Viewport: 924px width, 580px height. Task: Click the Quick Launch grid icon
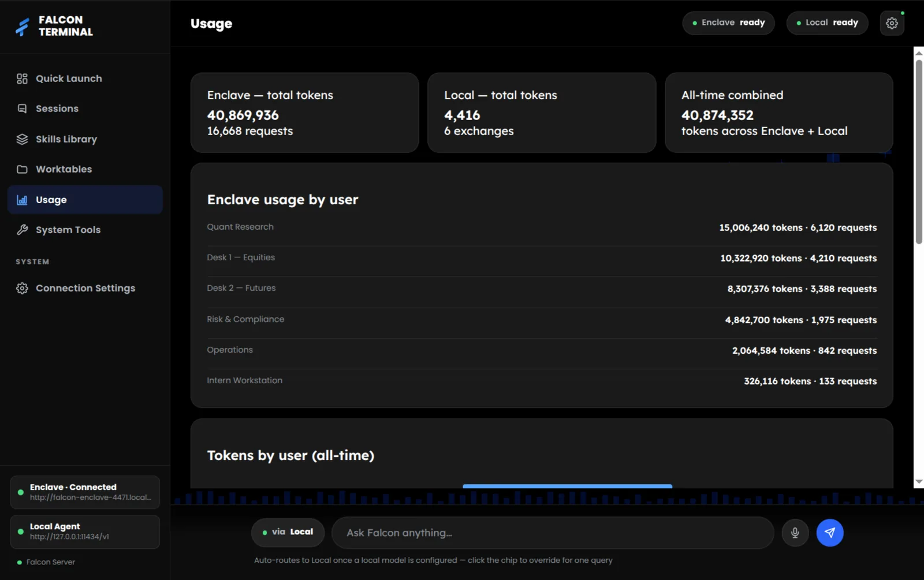22,78
